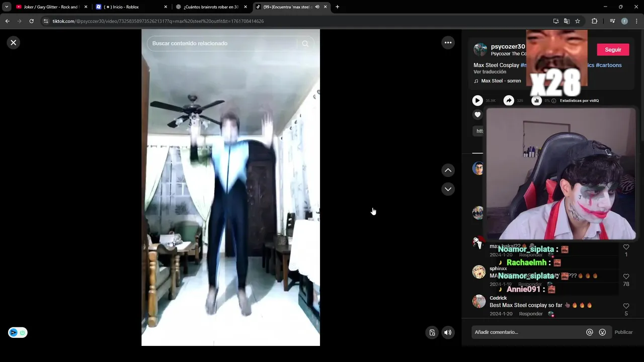Mute the TikTok tab via its speaker icon
The width and height of the screenshot is (644, 362).
tap(317, 7)
